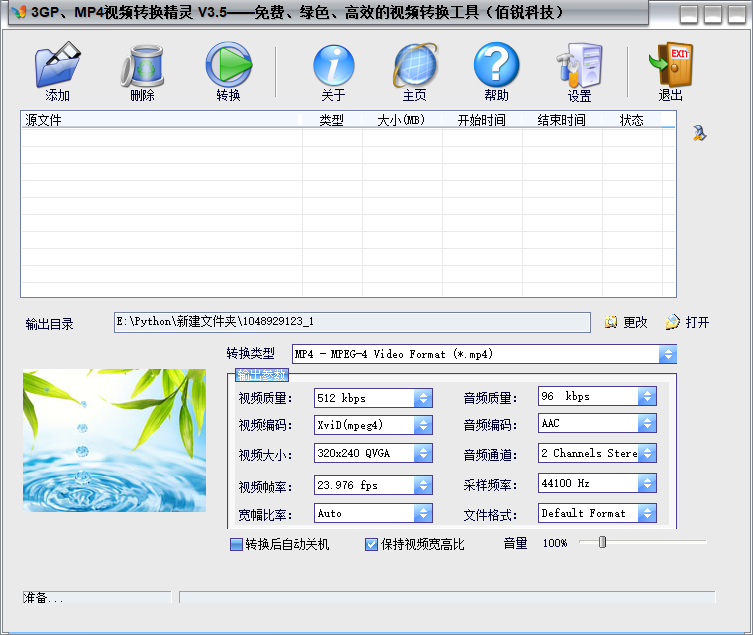Click the 输出参数 group label
This screenshot has height=635, width=753.
click(x=262, y=375)
